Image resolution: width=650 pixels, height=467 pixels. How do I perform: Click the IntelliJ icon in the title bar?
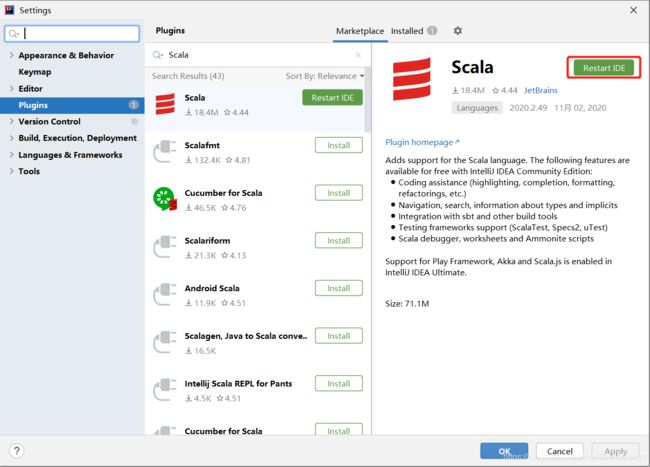pos(9,10)
